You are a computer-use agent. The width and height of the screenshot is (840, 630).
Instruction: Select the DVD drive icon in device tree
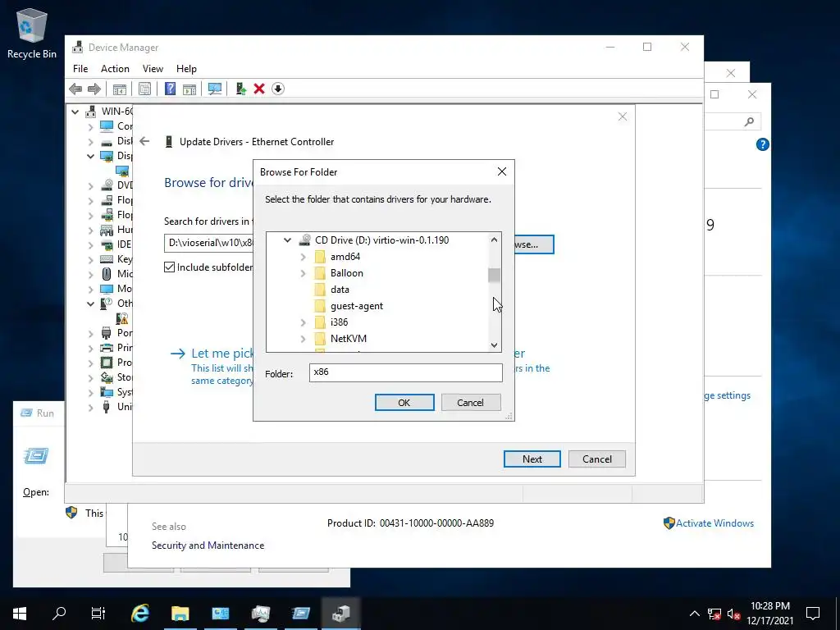107,185
